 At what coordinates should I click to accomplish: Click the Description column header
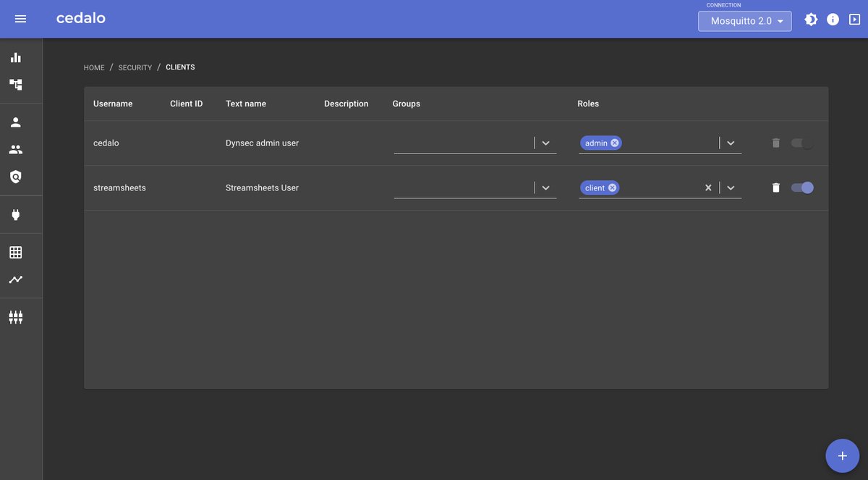(346, 104)
